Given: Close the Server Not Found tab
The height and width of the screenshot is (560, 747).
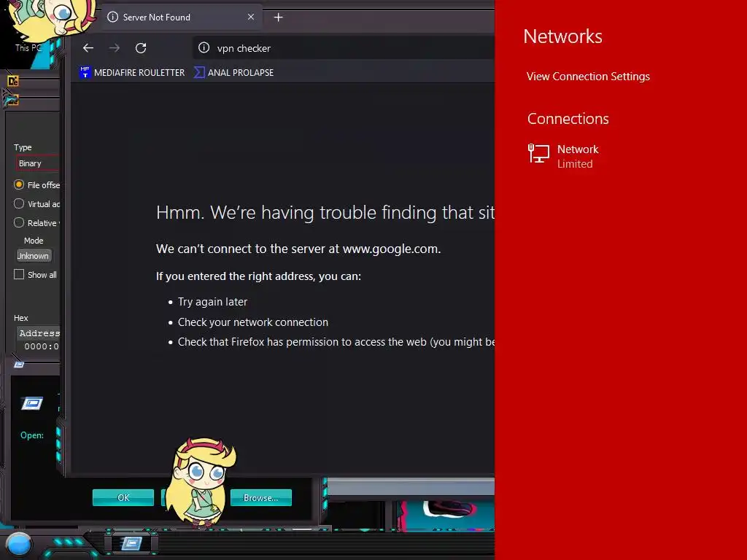Looking at the screenshot, I should [251, 17].
